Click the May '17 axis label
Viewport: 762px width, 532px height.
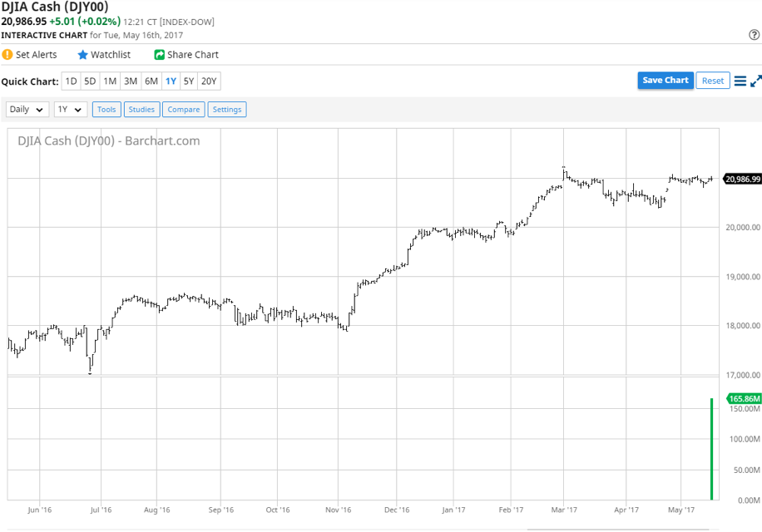(681, 510)
